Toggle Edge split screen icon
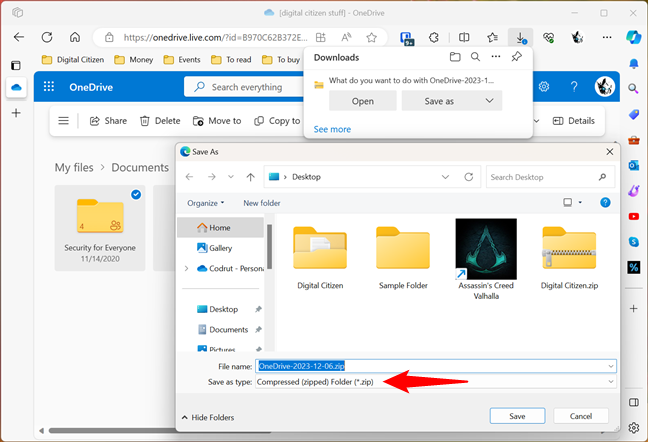 point(464,38)
